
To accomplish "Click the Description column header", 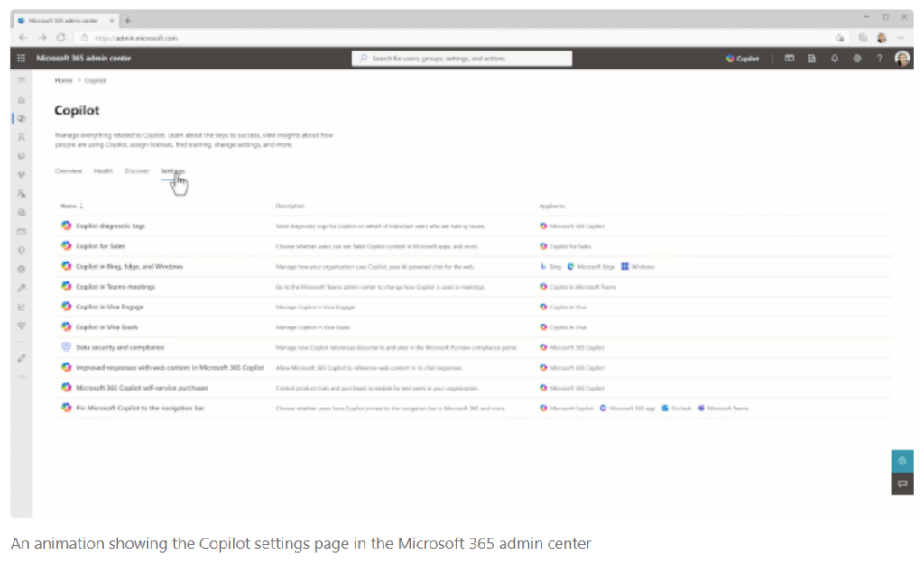I will pos(290,207).
